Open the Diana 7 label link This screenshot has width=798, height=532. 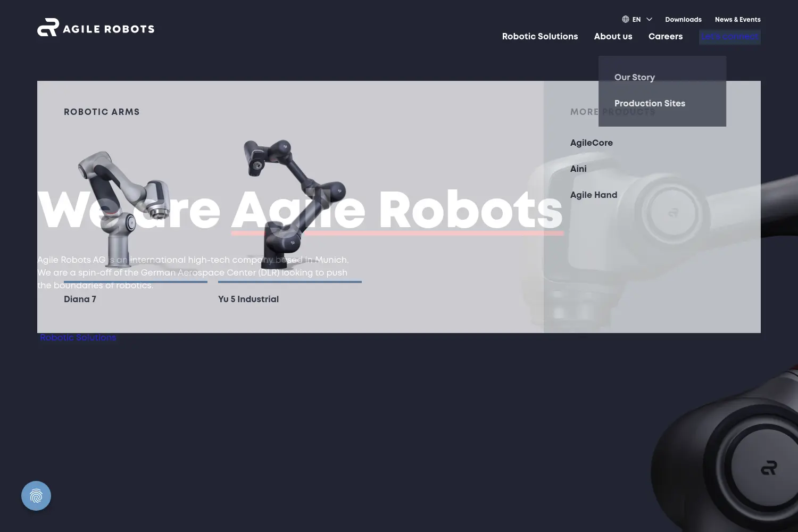(x=80, y=299)
